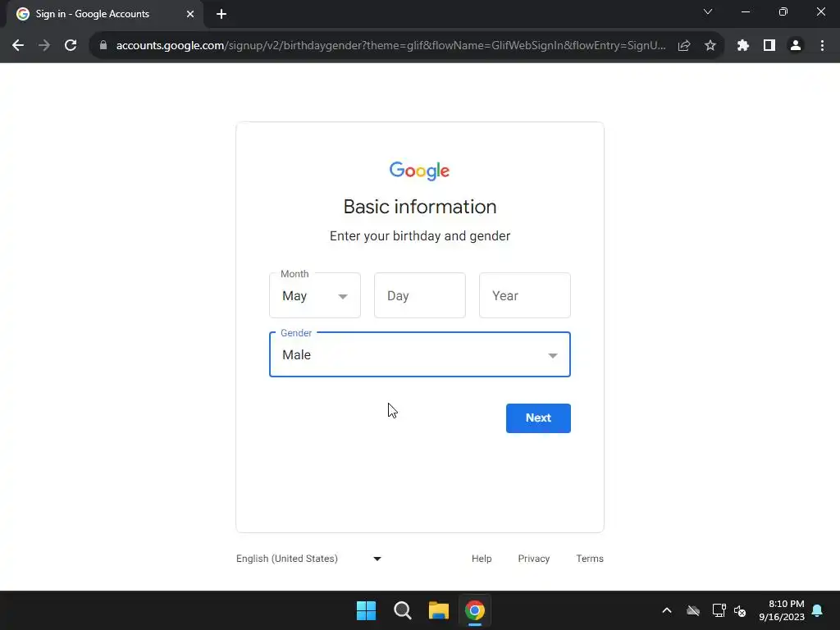
Task: Minimize the Chrome window
Action: (746, 11)
